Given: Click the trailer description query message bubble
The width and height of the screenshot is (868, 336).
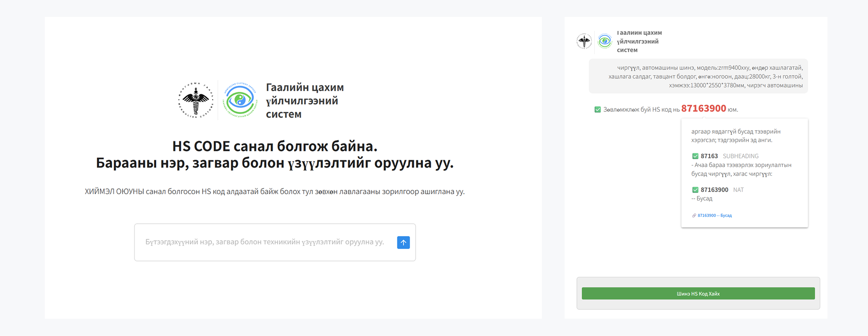Looking at the screenshot, I should point(698,76).
